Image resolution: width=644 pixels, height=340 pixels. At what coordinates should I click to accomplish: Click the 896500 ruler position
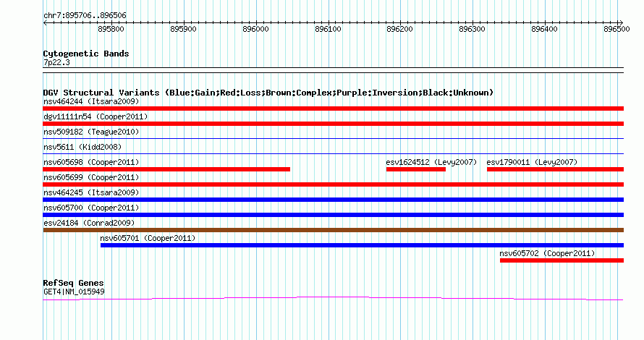(617, 29)
